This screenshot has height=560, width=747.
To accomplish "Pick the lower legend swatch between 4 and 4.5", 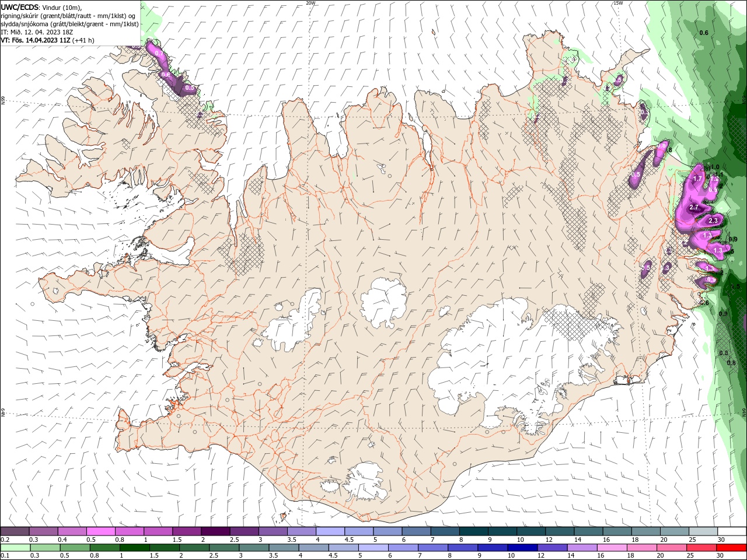I will (x=313, y=548).
